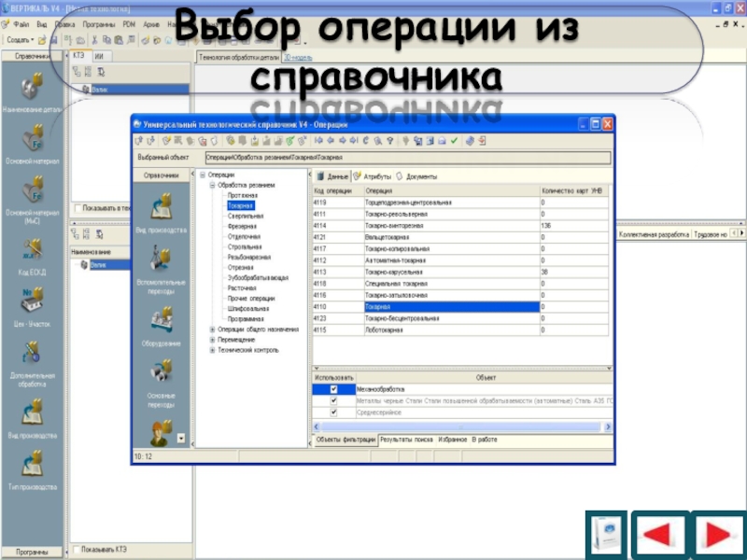Open the Файл menu

coord(21,24)
